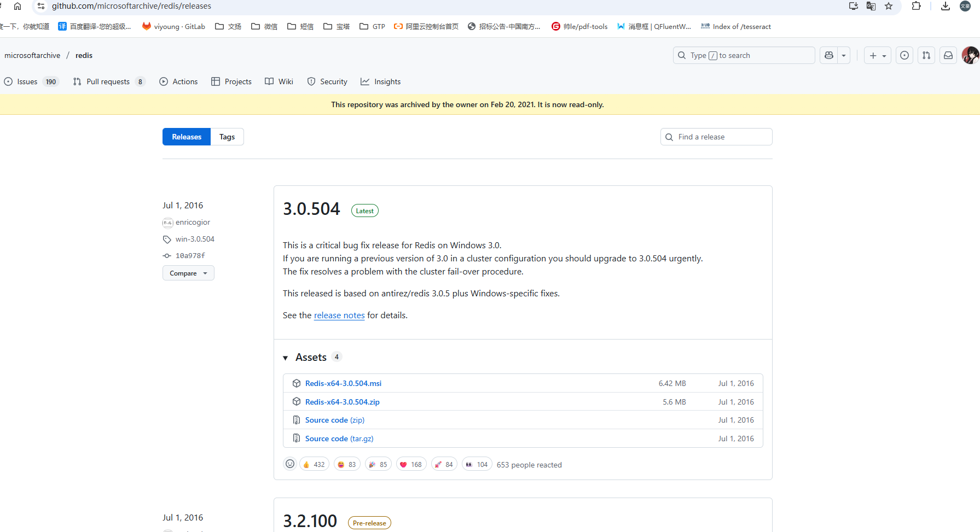The height and width of the screenshot is (532, 980).
Task: Select the Releases toggle button
Action: [187, 137]
